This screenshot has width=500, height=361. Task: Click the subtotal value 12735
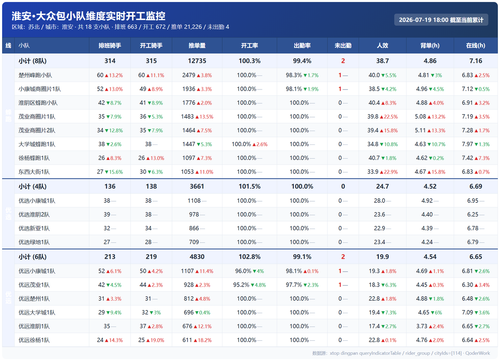pos(197,61)
